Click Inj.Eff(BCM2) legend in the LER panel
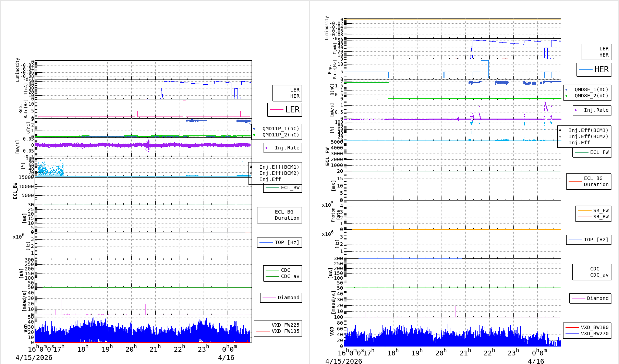 point(279,173)
